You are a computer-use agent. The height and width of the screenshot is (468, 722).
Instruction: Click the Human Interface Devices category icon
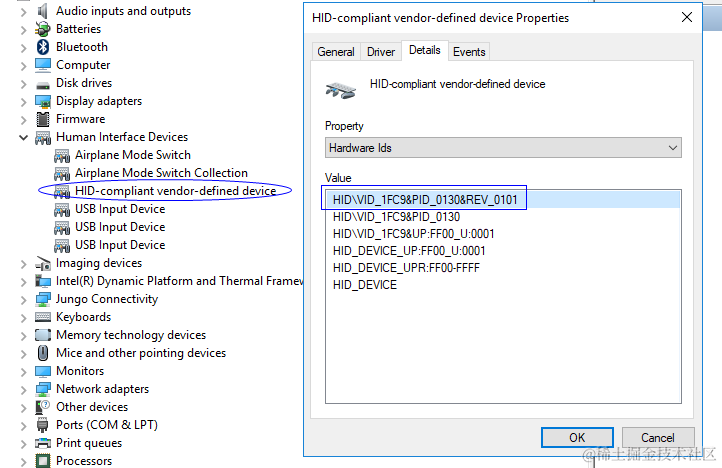pyautogui.click(x=43, y=138)
